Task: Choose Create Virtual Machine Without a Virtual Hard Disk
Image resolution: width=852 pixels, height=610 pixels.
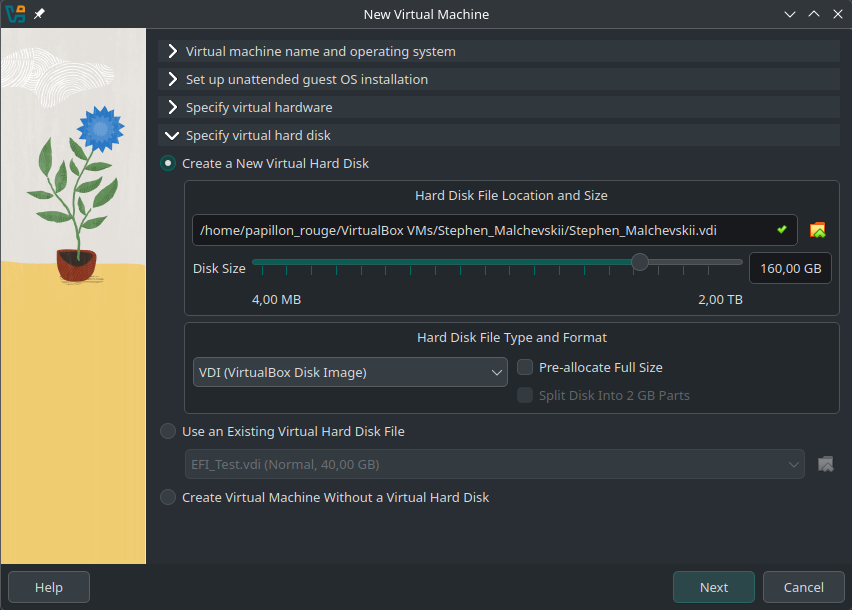Action: click(x=168, y=497)
